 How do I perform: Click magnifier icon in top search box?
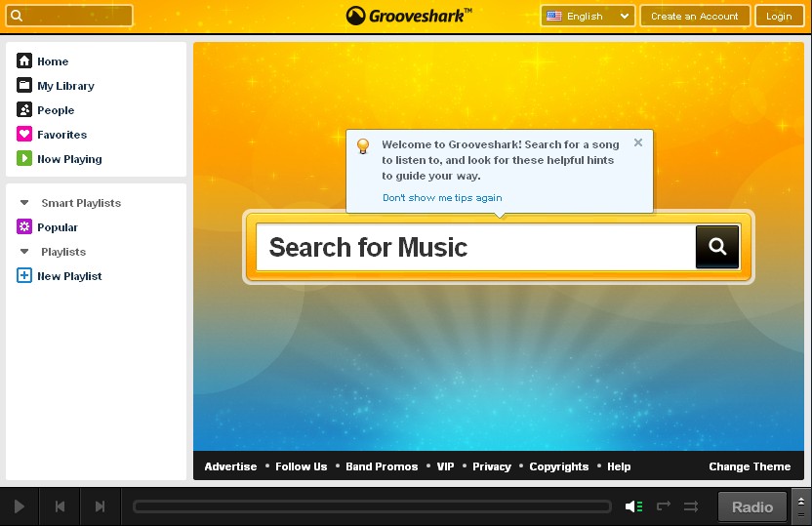(x=17, y=16)
